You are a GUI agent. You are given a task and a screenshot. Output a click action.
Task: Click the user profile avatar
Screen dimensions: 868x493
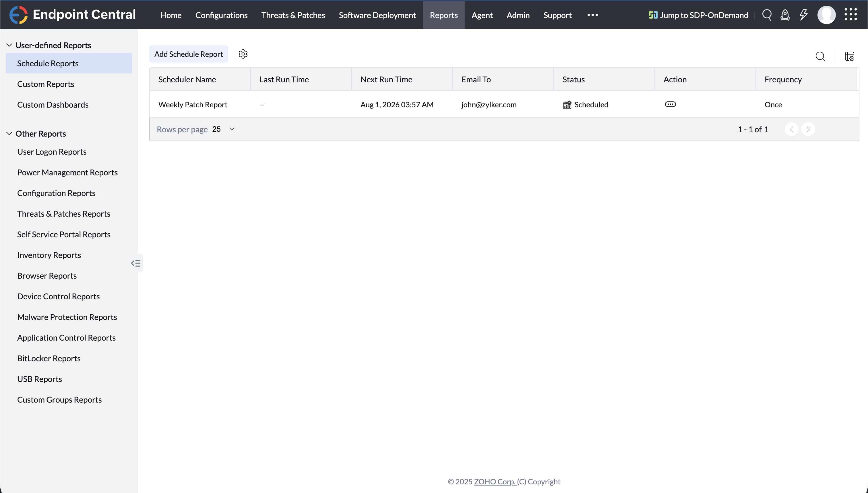click(826, 15)
